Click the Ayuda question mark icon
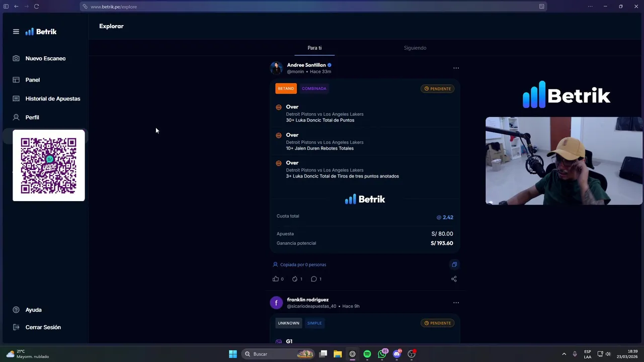Screen dimensions: 644x362 16,310
